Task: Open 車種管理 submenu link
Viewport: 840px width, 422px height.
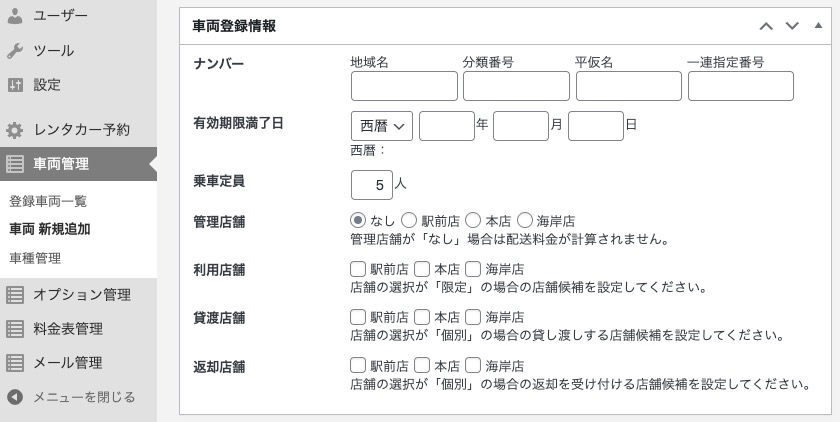Action: 35,258
